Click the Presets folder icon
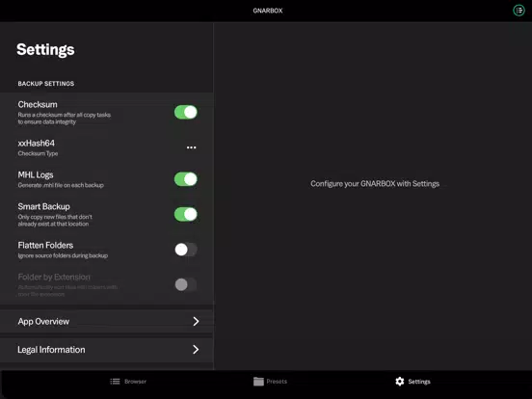 (x=258, y=382)
